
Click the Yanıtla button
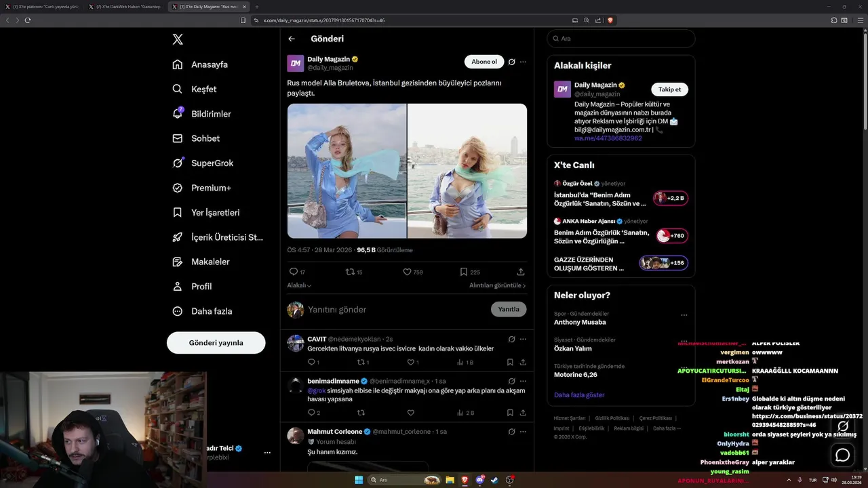[509, 309]
